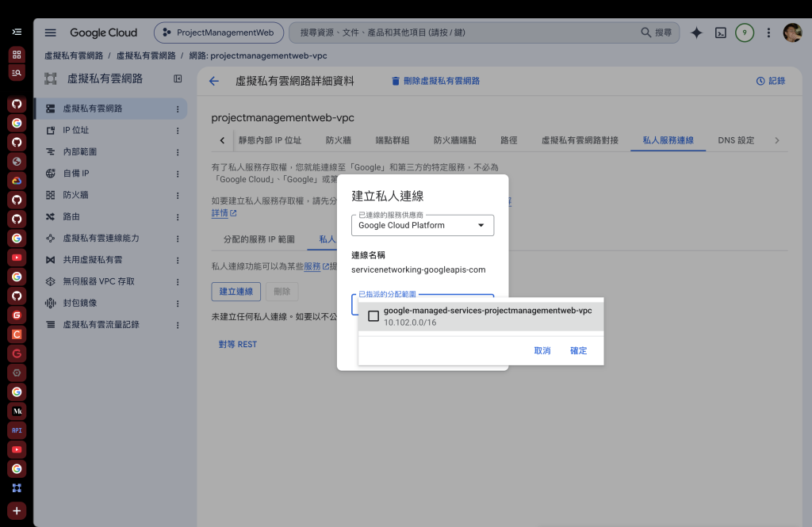Select 虛擬私有雲網路 in the sidebar
Screen dimensions: 812x527
pyautogui.click(x=111, y=109)
